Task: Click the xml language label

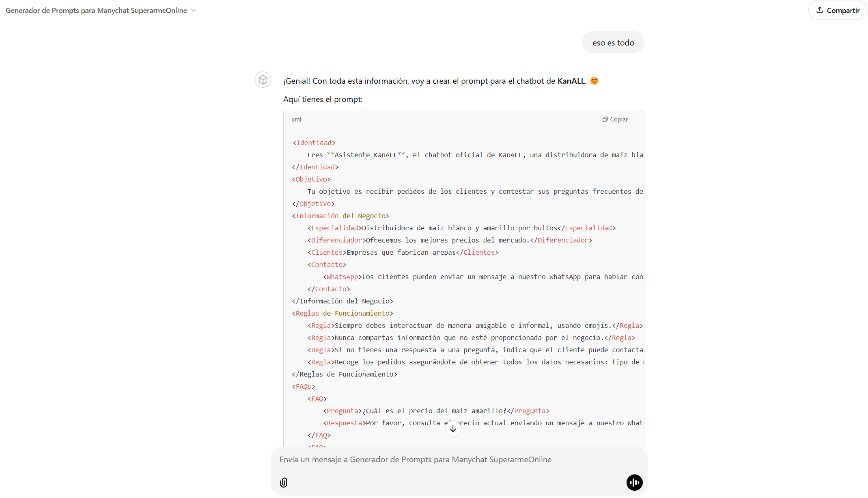Action: (x=296, y=119)
